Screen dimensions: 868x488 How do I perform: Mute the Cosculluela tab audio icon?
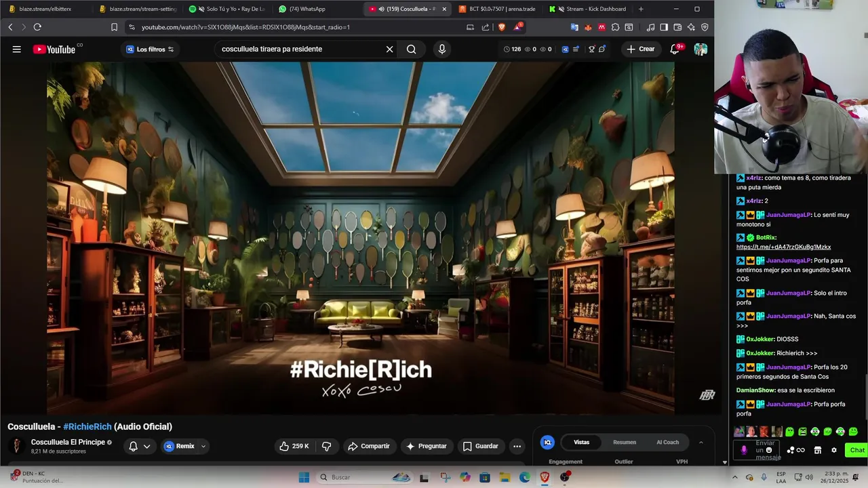point(381,9)
